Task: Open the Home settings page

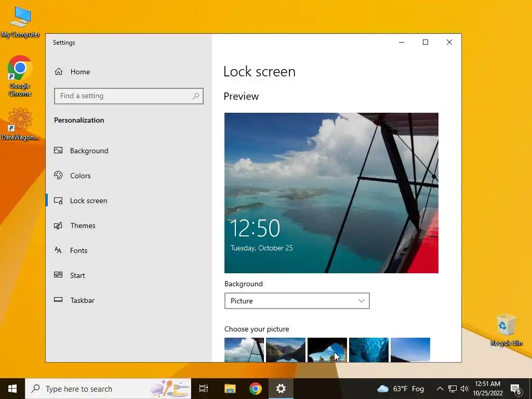Action: point(128,72)
